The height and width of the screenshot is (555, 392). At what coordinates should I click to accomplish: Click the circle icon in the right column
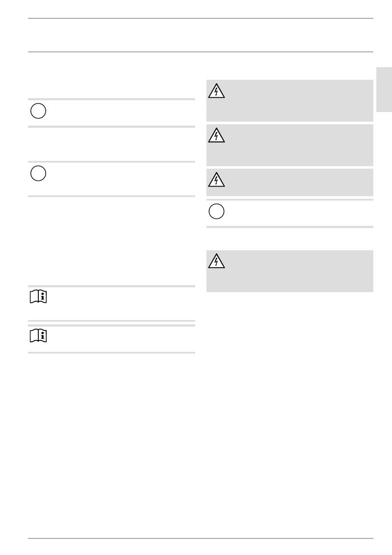(216, 211)
